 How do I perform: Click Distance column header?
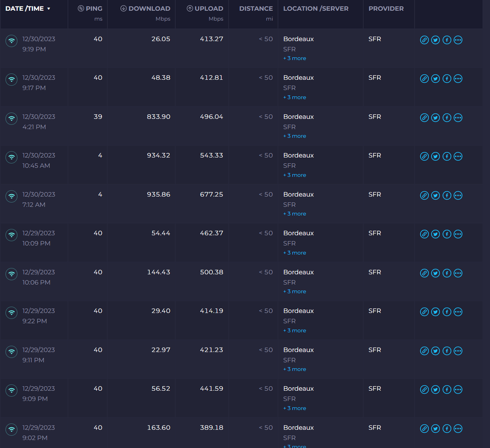(x=256, y=9)
